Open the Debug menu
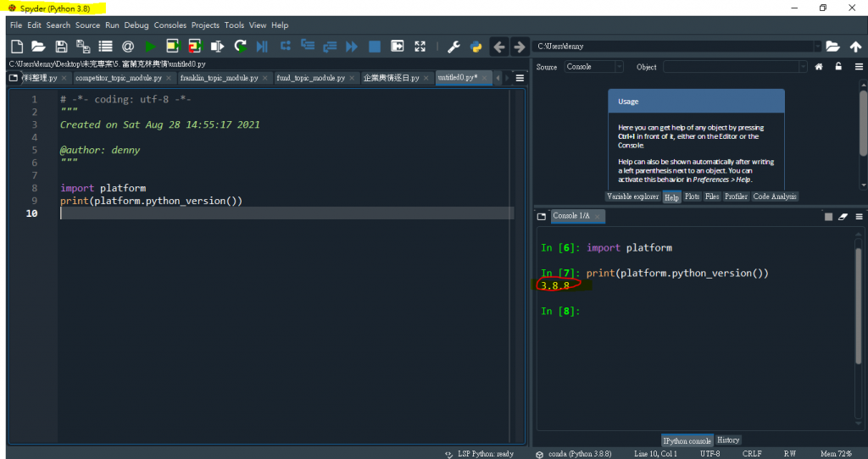The width and height of the screenshot is (868, 459). click(136, 25)
